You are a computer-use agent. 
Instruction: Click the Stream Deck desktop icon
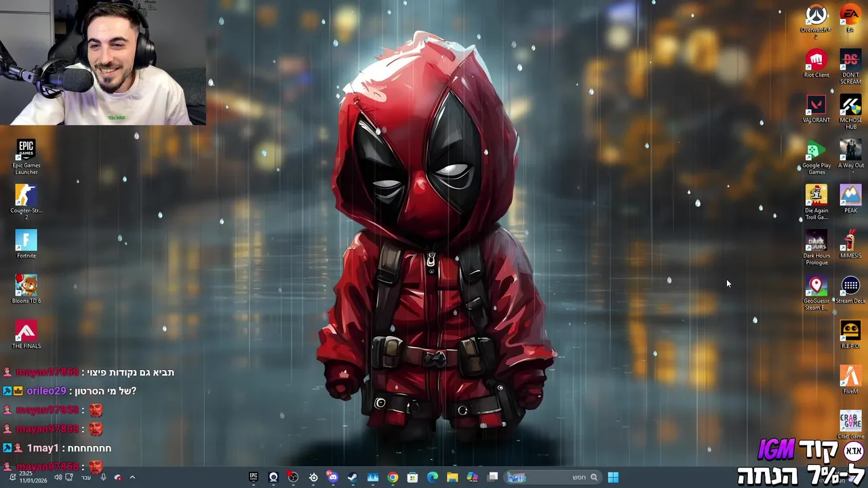(x=850, y=289)
